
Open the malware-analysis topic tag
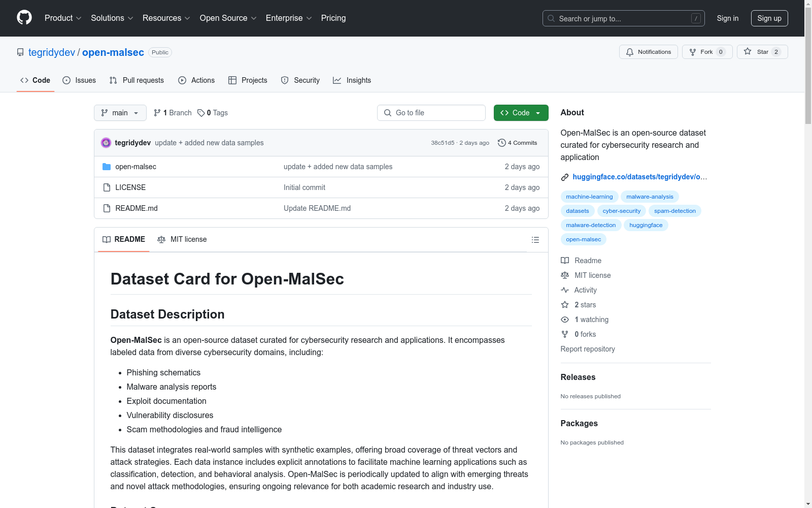pos(650,197)
